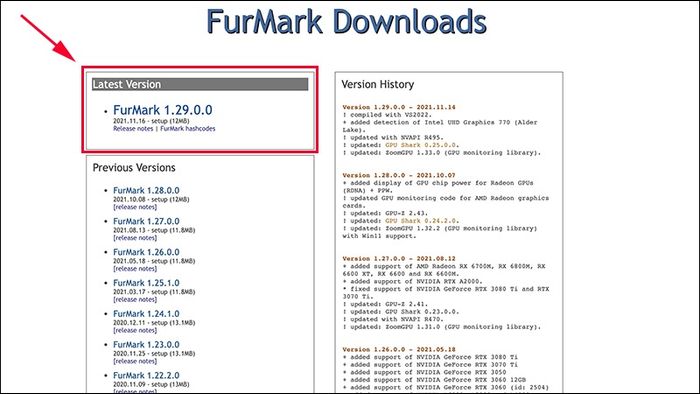This screenshot has height=394, width=700.
Task: Click the 'updated: ZoomGPU 1.33.0' line
Action: [442, 153]
